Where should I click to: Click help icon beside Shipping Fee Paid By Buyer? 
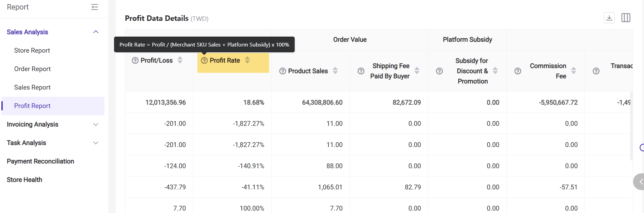pyautogui.click(x=361, y=71)
